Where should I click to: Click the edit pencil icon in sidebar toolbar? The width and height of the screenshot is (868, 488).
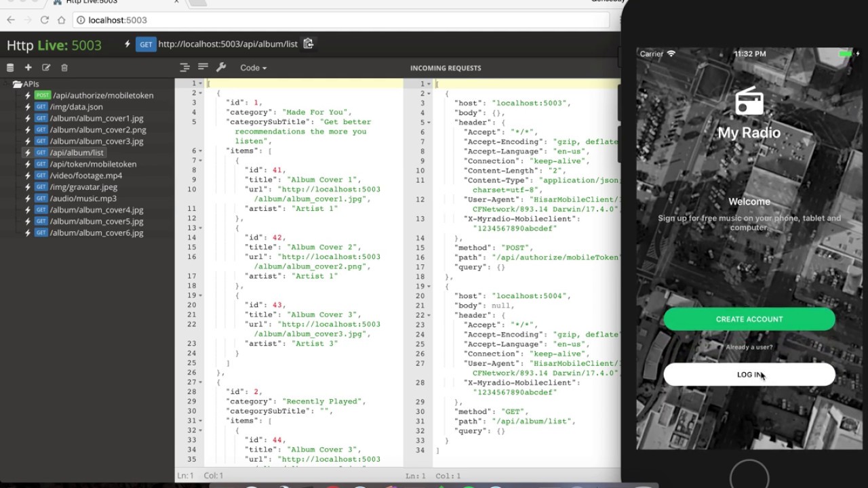46,68
